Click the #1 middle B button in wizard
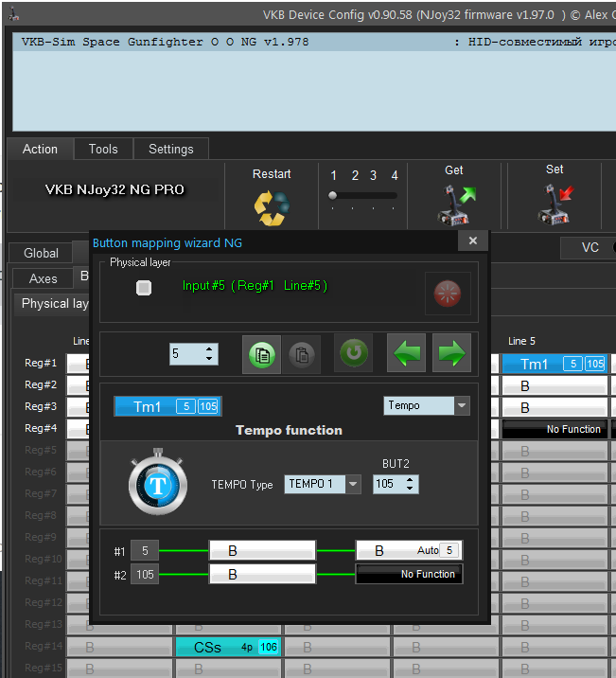The width and height of the screenshot is (616, 678). 262,550
